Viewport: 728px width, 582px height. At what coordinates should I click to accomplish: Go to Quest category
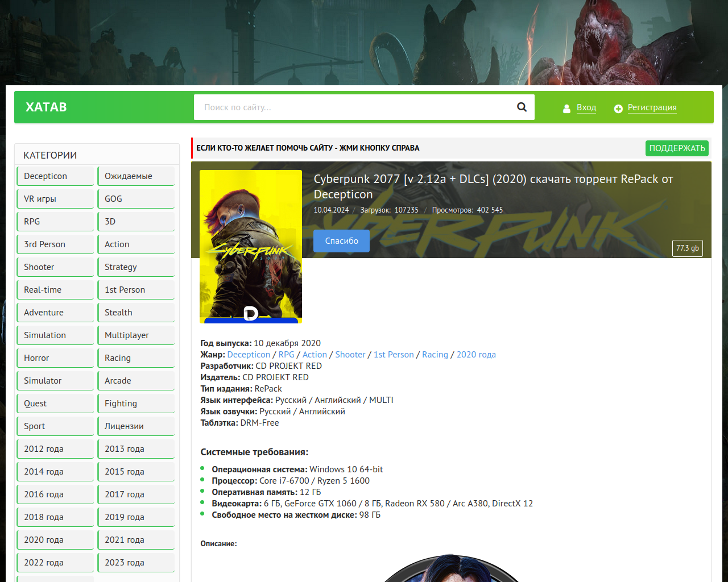point(55,404)
